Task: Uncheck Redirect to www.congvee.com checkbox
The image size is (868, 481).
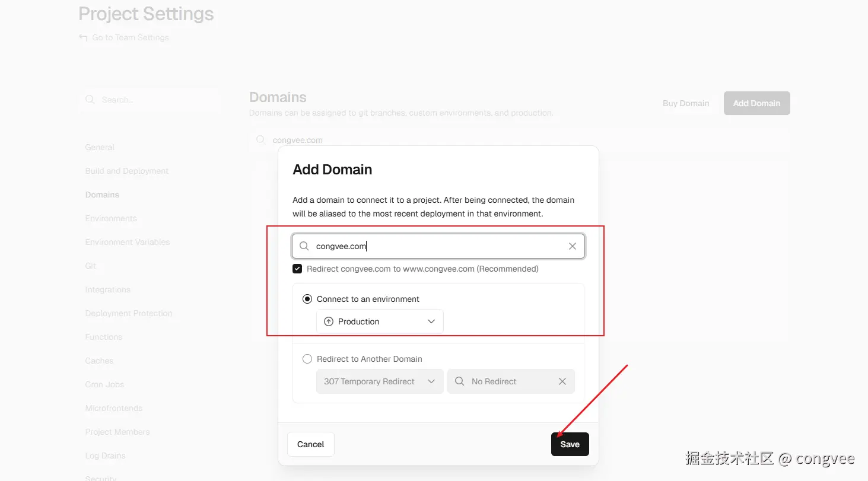Action: coord(297,269)
